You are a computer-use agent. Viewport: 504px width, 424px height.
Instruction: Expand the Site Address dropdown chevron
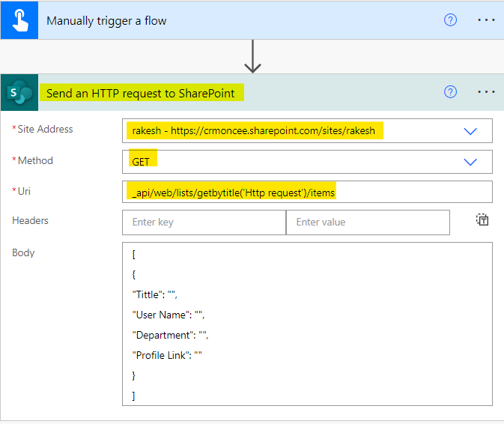pos(470,131)
